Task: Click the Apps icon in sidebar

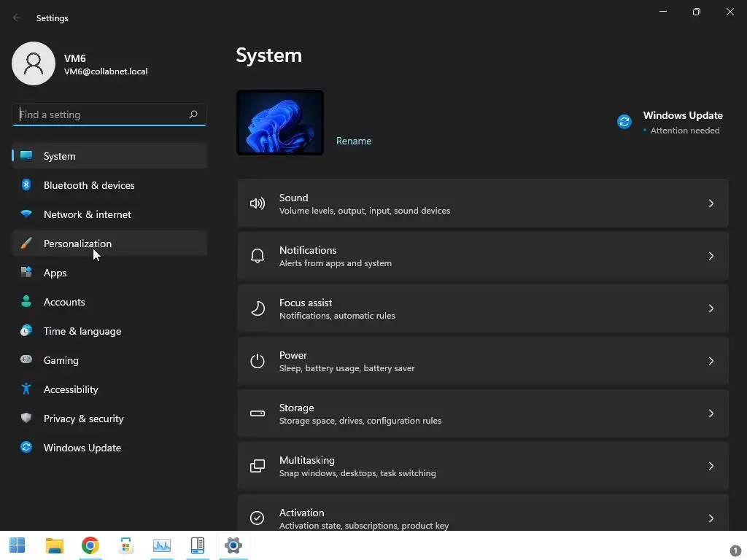Action: 26,273
